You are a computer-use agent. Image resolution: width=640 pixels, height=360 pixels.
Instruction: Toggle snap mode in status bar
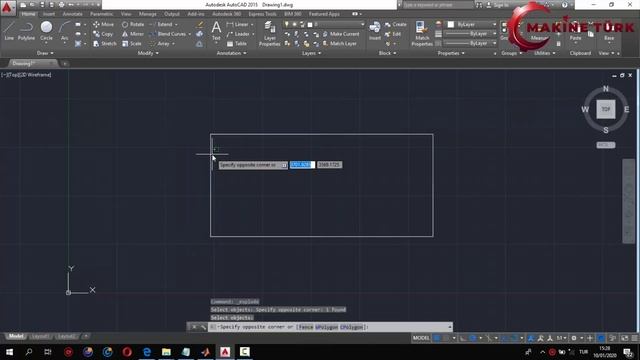point(446,338)
